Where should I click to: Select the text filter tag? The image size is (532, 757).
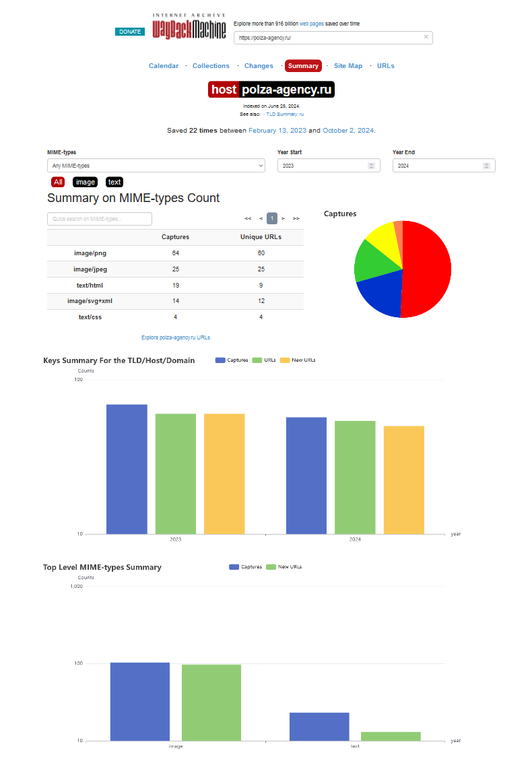point(114,182)
